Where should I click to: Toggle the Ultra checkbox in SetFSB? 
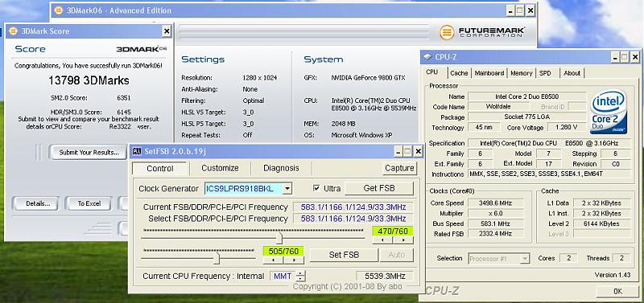(x=316, y=188)
